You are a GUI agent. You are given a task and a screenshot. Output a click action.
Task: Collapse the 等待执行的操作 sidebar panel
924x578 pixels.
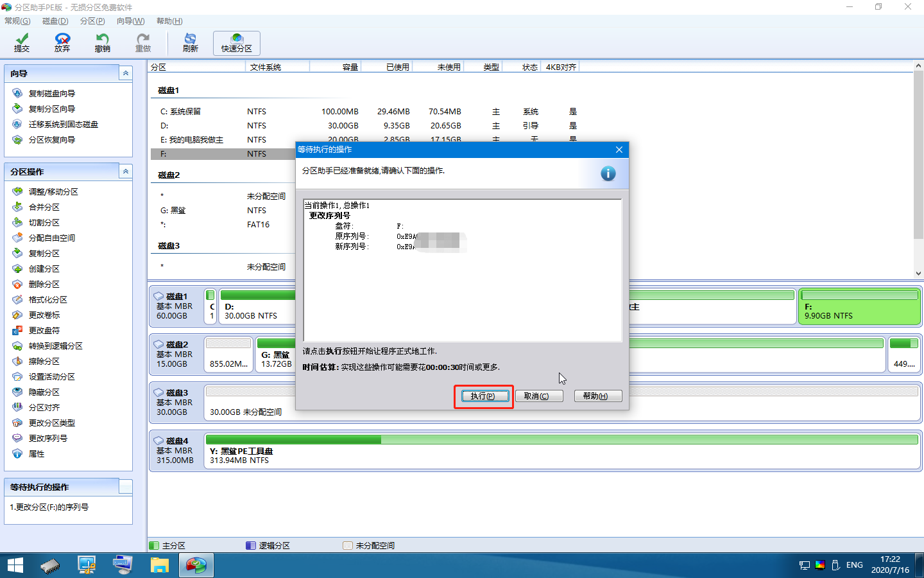click(x=126, y=487)
